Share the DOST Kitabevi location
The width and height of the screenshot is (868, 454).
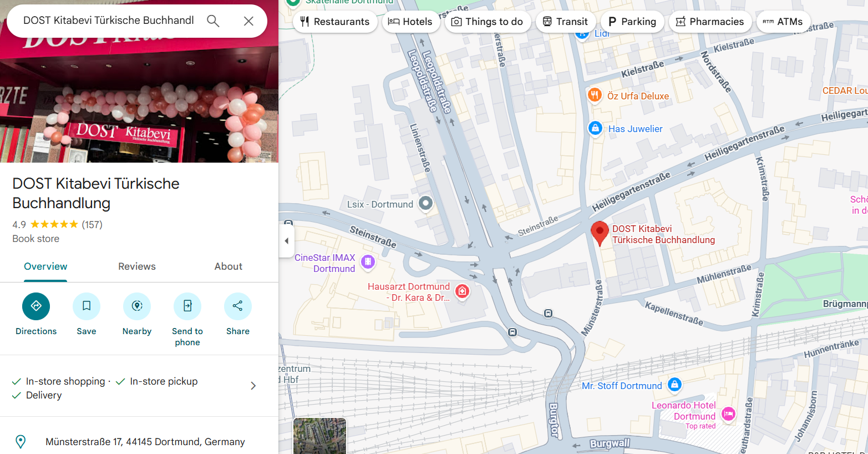point(238,306)
